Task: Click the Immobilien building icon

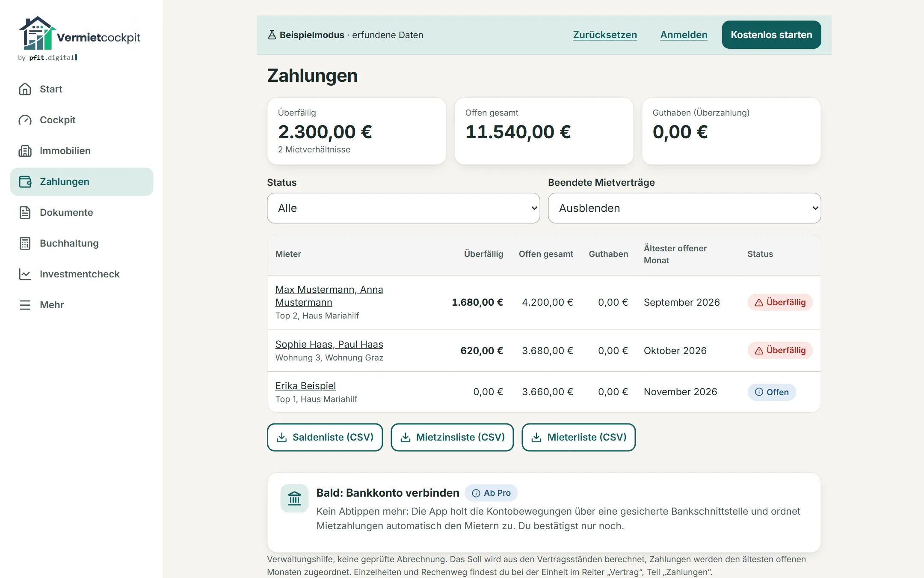Action: [x=25, y=151]
